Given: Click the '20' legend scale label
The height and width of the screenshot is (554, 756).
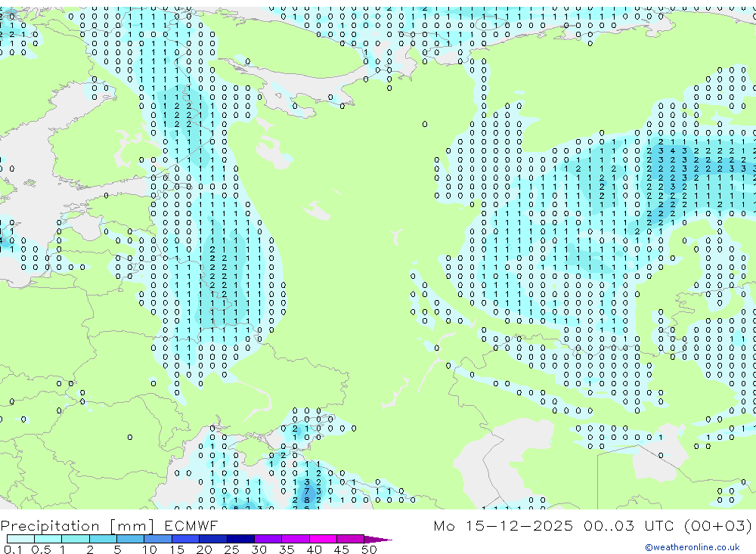Looking at the screenshot, I should coord(204,549).
